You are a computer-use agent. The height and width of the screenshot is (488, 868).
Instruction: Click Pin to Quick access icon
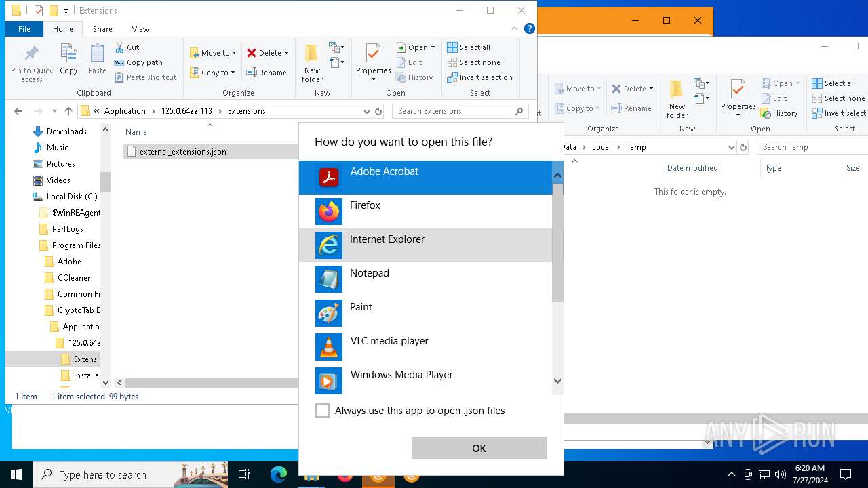click(x=32, y=63)
